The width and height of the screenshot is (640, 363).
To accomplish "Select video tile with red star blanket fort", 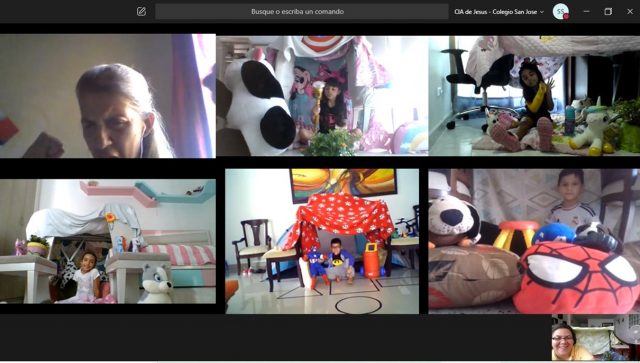I will coord(322,241).
